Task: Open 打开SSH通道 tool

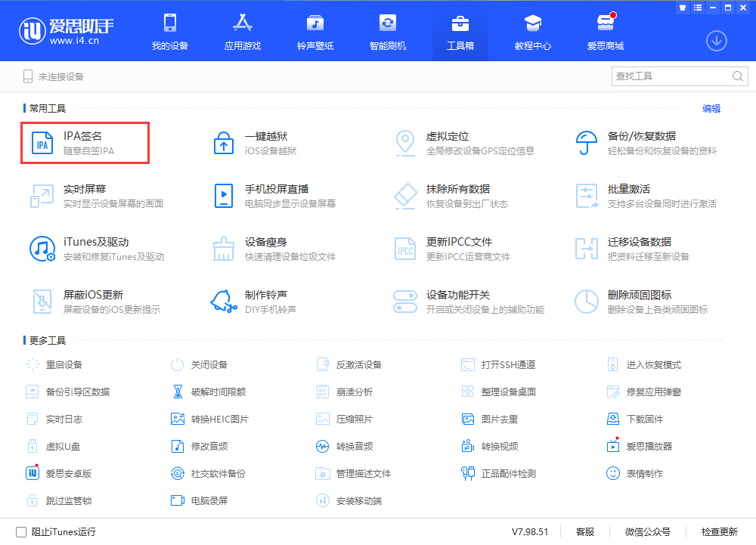Action: click(x=498, y=365)
